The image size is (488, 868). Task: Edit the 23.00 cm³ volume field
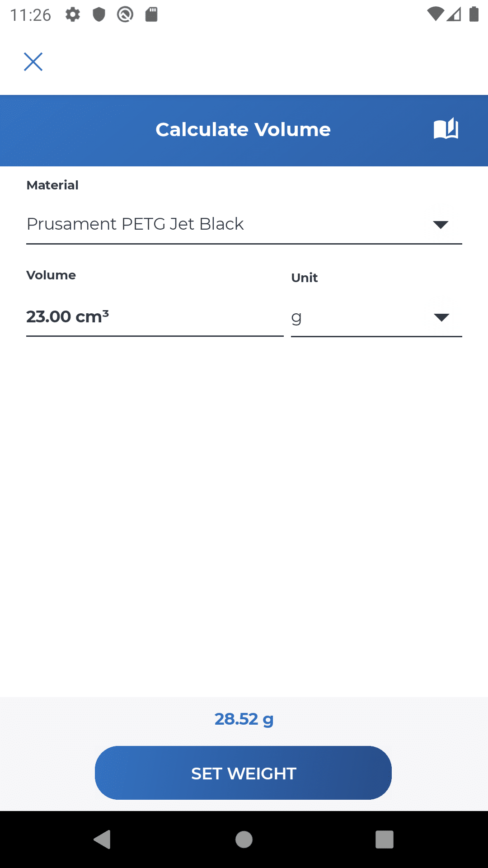click(155, 317)
